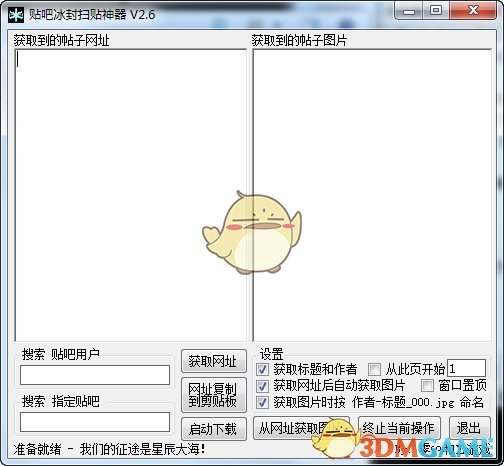Toggle the 获取图片时按 作者-标题 命名 checkbox
The image size is (504, 466).
coord(262,403)
